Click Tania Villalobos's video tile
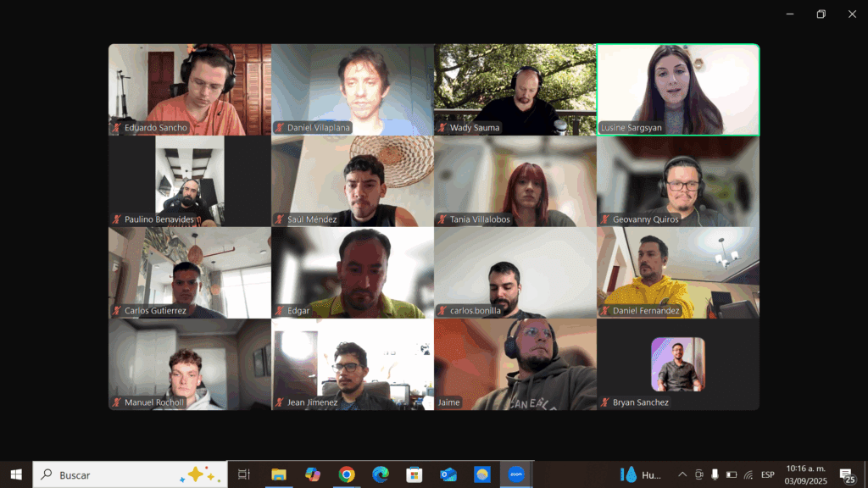 click(515, 180)
